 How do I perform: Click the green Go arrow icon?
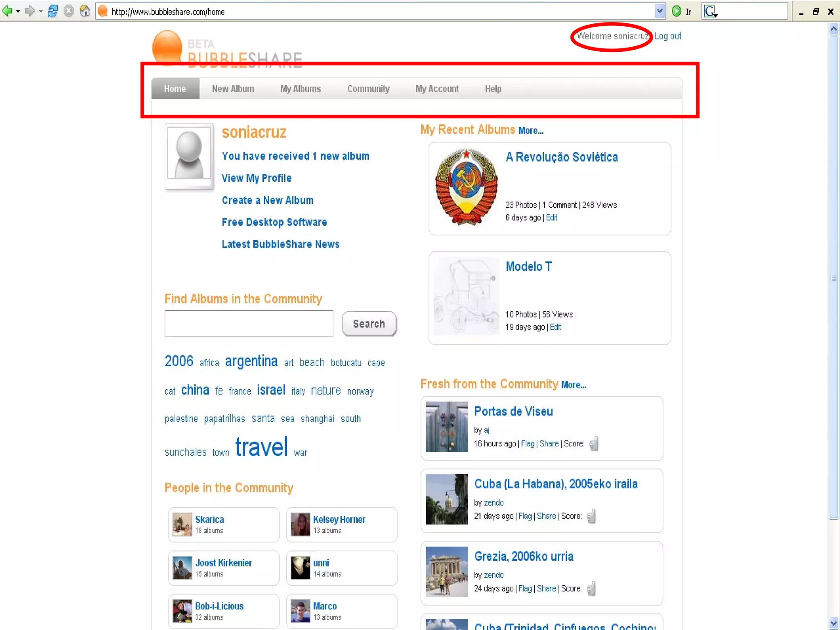(677, 11)
